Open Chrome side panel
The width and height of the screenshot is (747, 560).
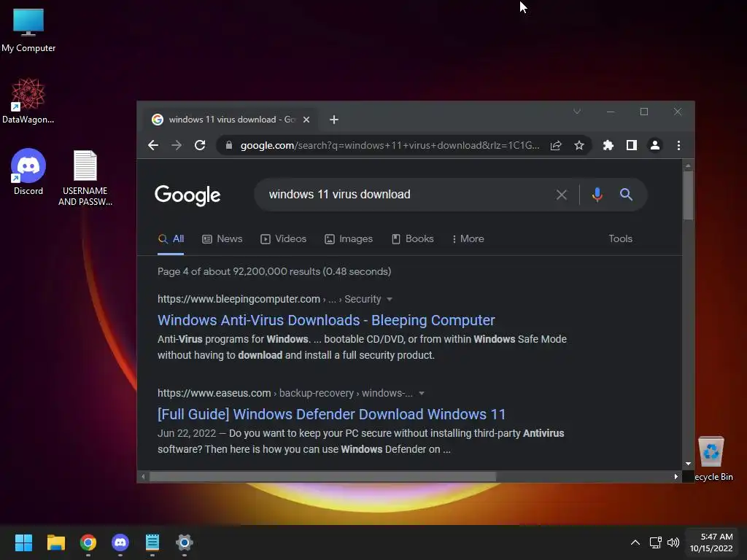pyautogui.click(x=632, y=145)
